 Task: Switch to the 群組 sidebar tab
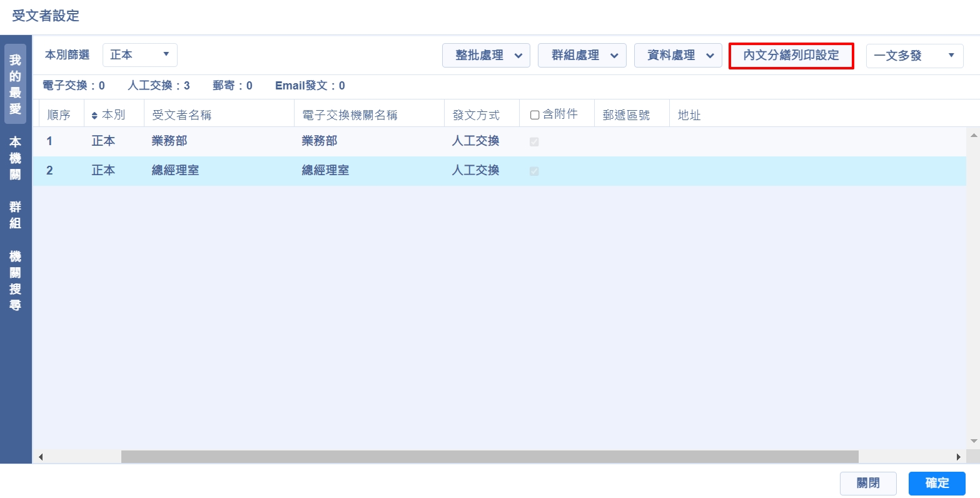coord(15,215)
